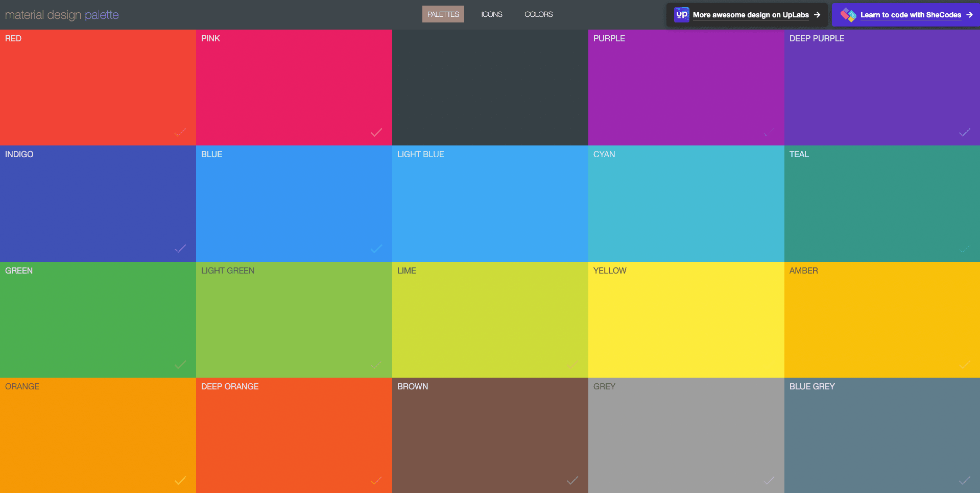Screen dimensions: 980x493
Task: Pick the Amber color swatch
Action: tap(882, 319)
